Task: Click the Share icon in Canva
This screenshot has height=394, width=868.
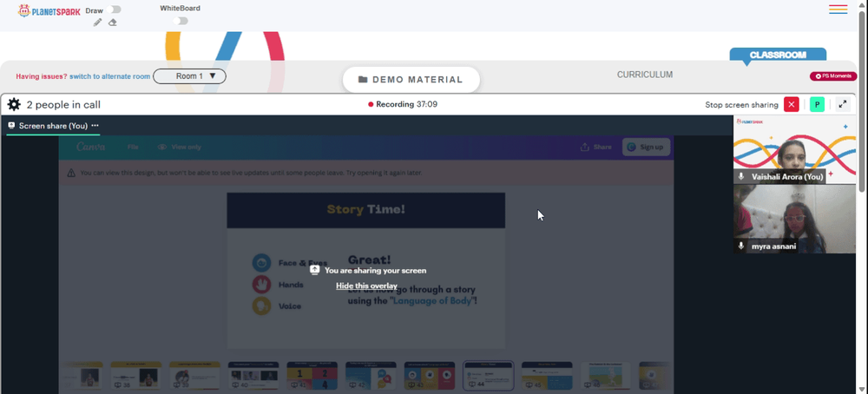Action: [584, 148]
